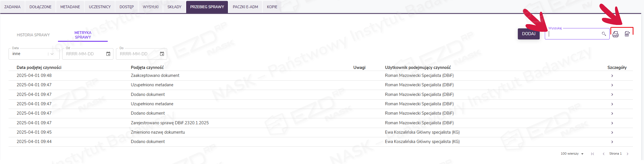Open the UCZESTNICY tab

[100, 7]
